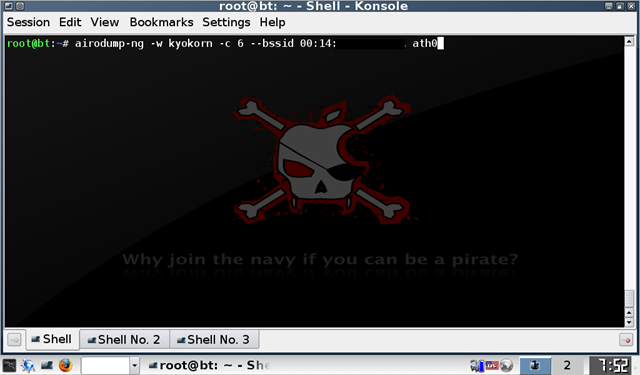Open the View menu
This screenshot has width=640, height=375.
(x=104, y=22)
